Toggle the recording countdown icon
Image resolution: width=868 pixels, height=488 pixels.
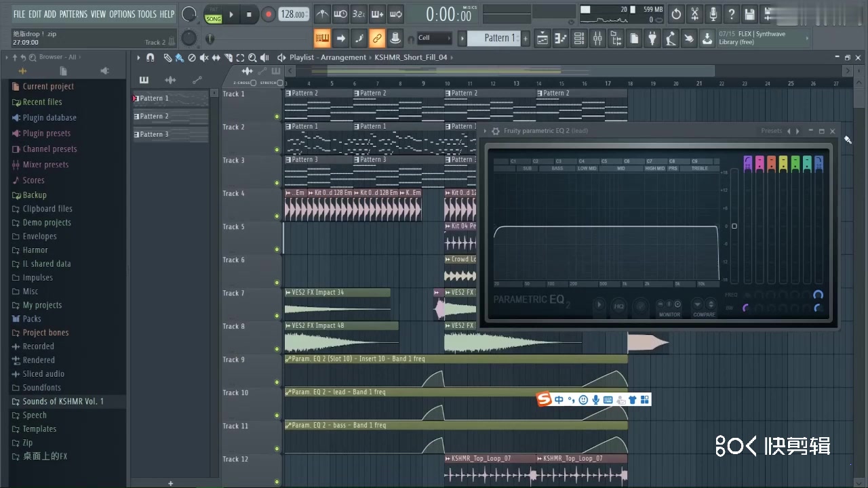pos(359,14)
